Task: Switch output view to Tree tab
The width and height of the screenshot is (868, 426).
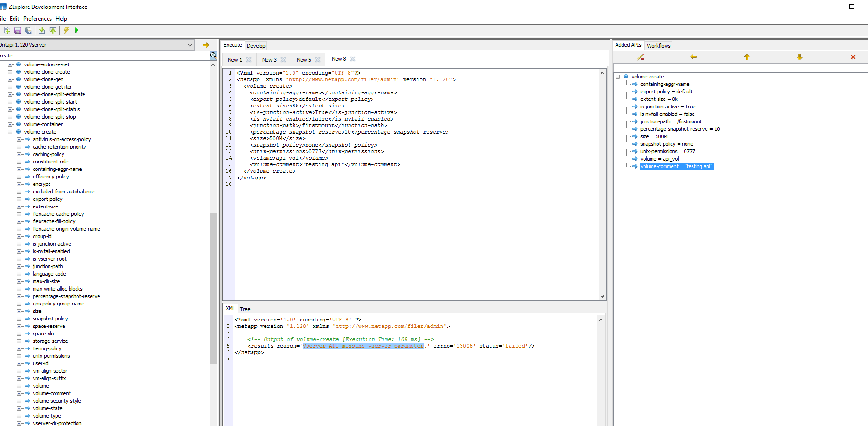Action: [x=245, y=309]
